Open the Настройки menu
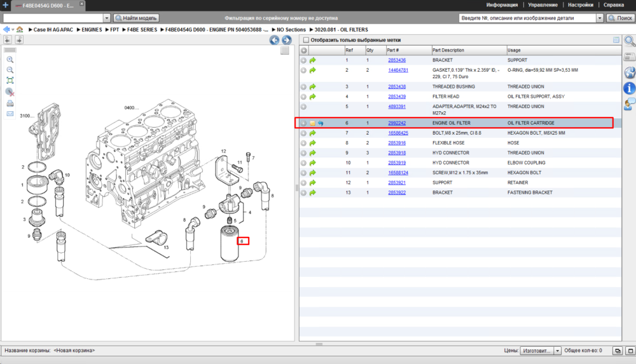The image size is (636, 364). [581, 5]
